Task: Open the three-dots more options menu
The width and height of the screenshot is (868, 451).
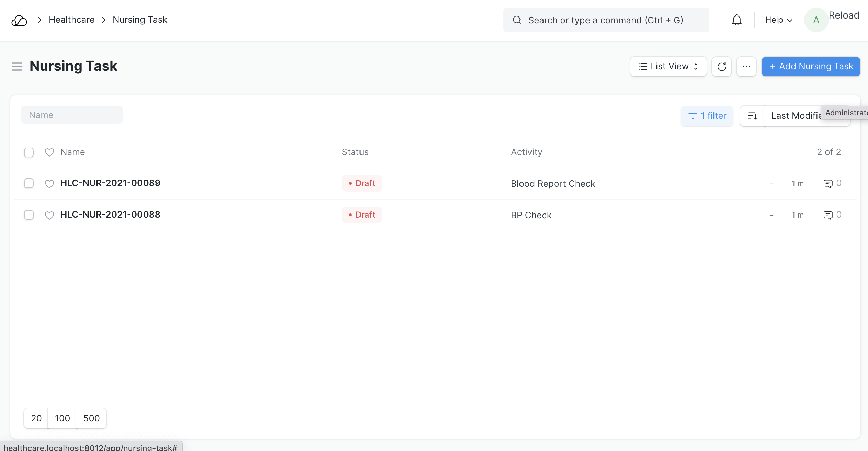Action: 746,66
